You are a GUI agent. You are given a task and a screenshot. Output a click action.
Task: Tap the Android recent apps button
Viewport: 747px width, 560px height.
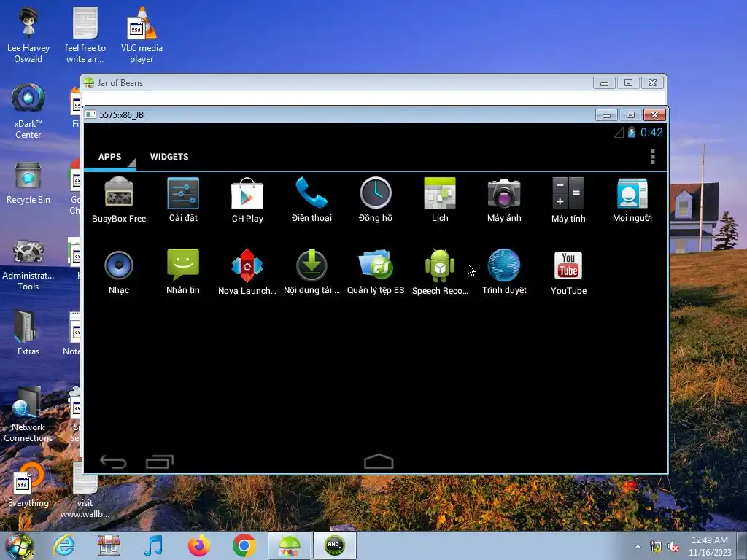click(160, 462)
